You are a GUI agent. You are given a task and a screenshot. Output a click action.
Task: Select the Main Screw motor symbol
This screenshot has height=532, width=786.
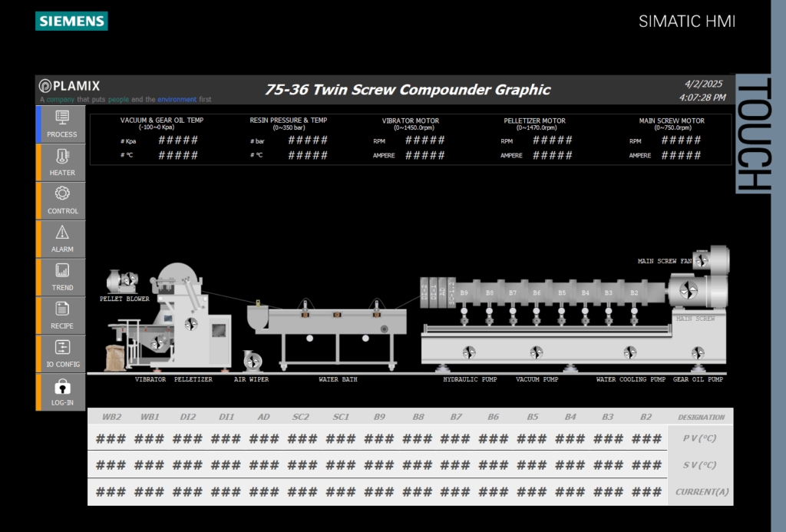click(688, 290)
